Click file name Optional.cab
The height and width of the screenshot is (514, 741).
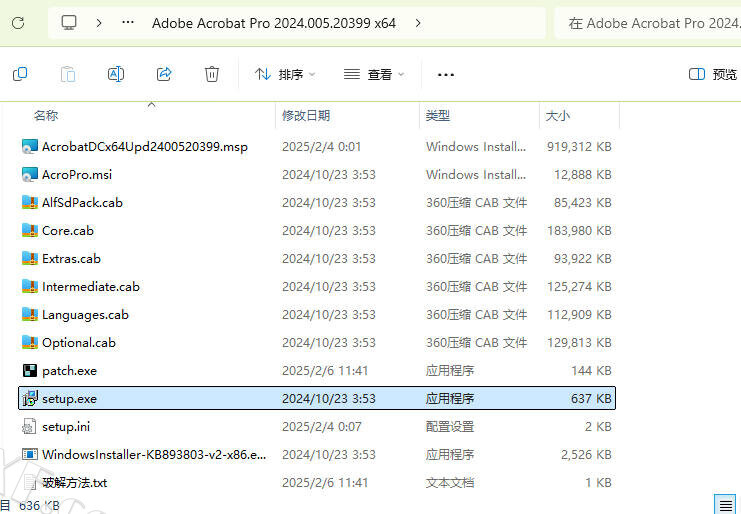click(x=79, y=343)
